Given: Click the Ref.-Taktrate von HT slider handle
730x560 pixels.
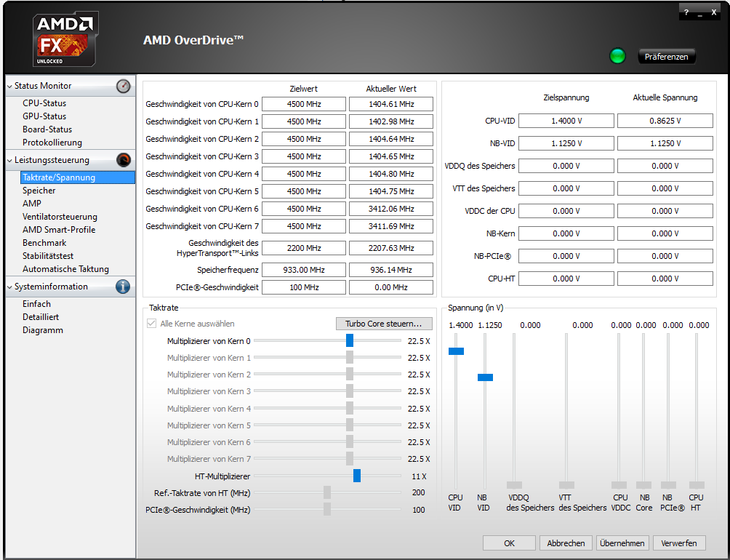Looking at the screenshot, I should click(x=326, y=492).
